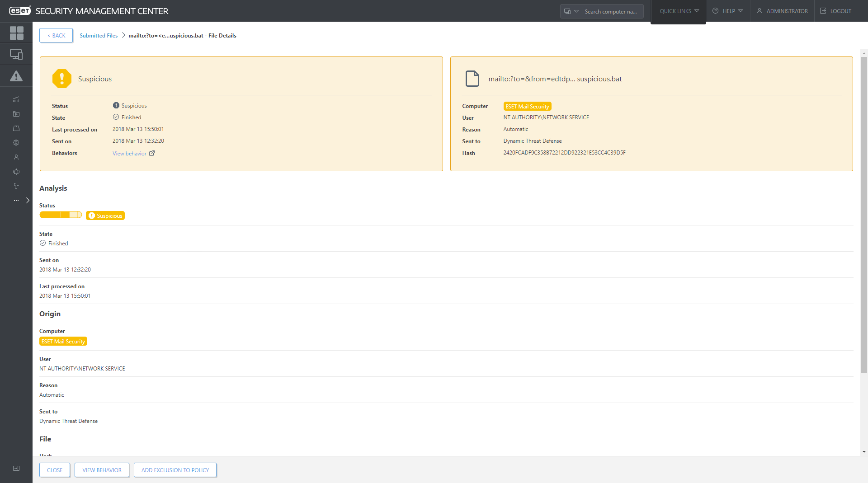
Task: Open the Threats warning triangle icon
Action: [x=16, y=76]
